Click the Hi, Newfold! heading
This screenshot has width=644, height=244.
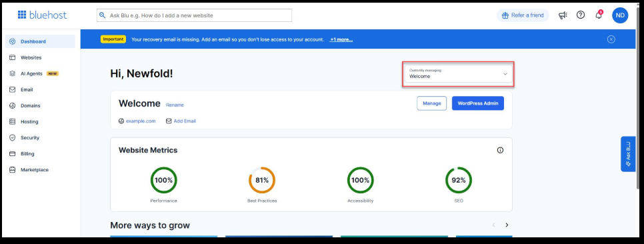point(142,73)
